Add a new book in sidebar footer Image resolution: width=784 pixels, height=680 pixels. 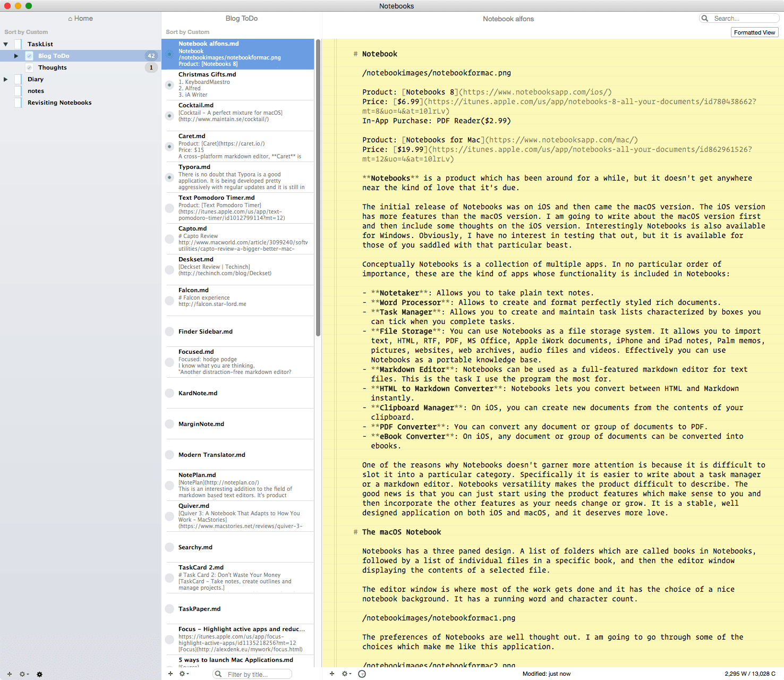click(x=9, y=674)
